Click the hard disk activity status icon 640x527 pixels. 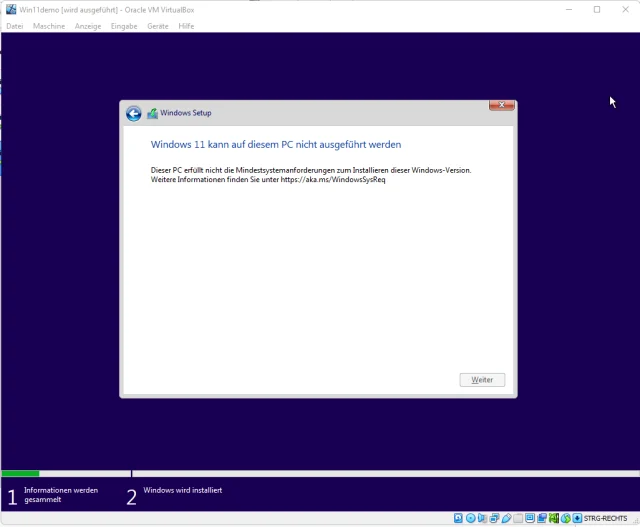click(458, 518)
